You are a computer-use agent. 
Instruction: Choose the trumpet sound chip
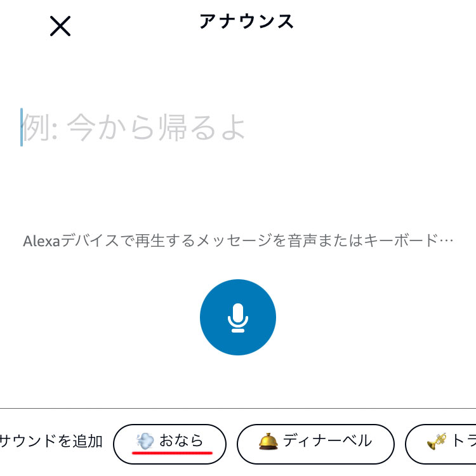click(441, 444)
